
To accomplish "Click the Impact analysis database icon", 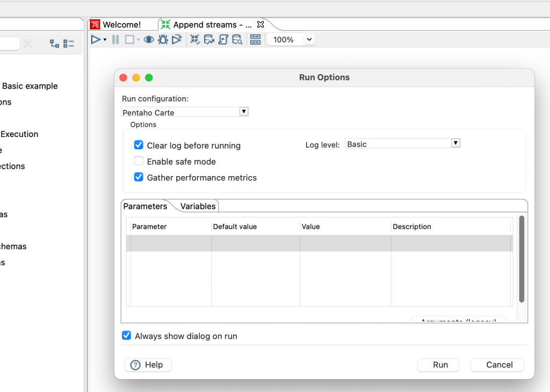I will (x=209, y=40).
